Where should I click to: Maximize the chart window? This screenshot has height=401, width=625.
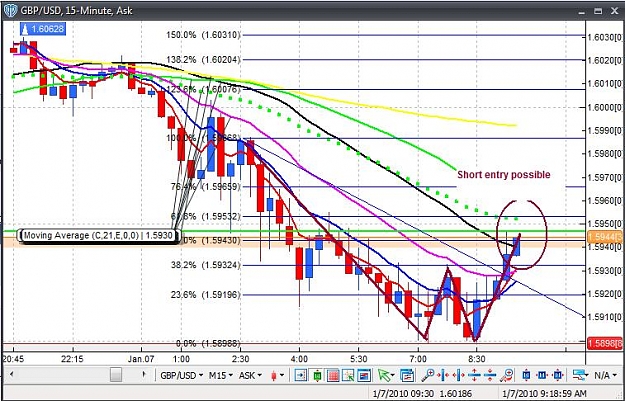coord(598,11)
